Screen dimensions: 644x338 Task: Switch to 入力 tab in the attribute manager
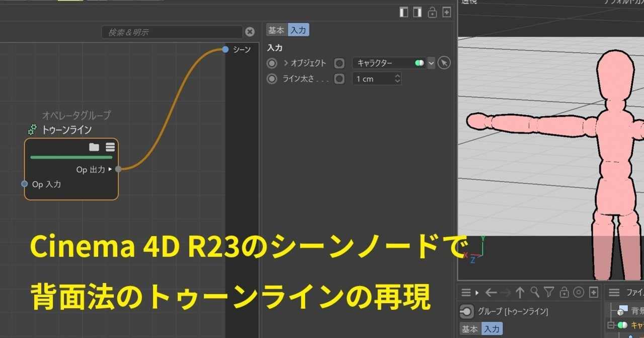(x=492, y=329)
